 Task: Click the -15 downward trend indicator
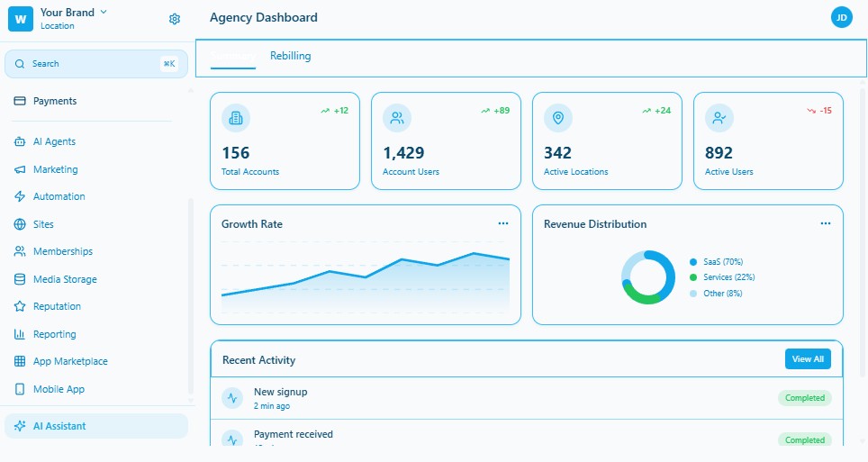(819, 111)
